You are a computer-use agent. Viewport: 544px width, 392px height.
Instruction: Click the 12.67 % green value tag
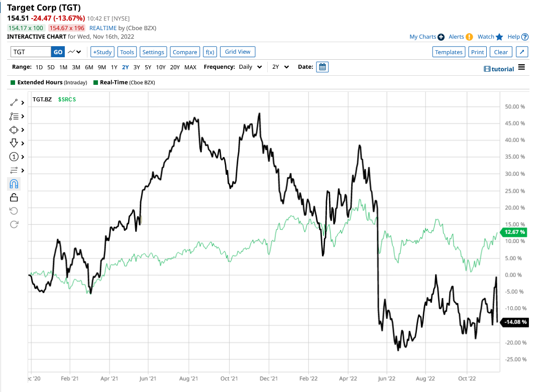click(513, 232)
